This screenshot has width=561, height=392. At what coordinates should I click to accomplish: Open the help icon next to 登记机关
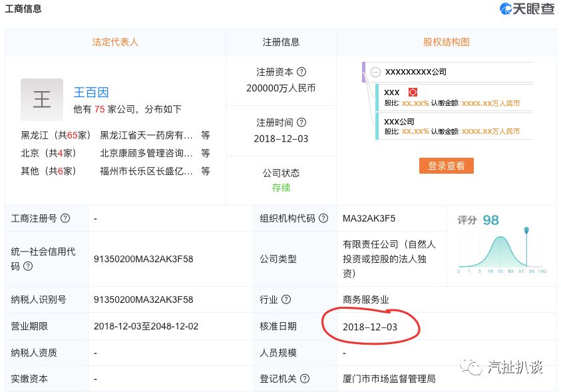coord(305,379)
